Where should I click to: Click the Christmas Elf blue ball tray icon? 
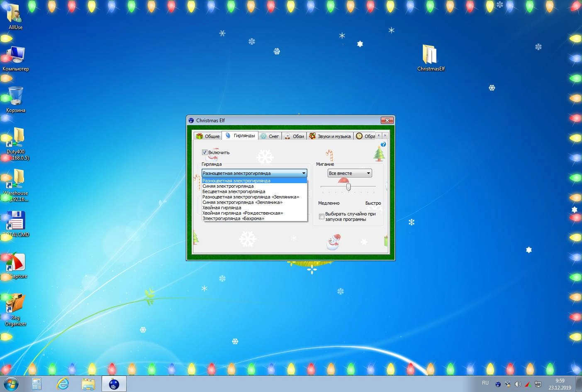click(x=498, y=384)
